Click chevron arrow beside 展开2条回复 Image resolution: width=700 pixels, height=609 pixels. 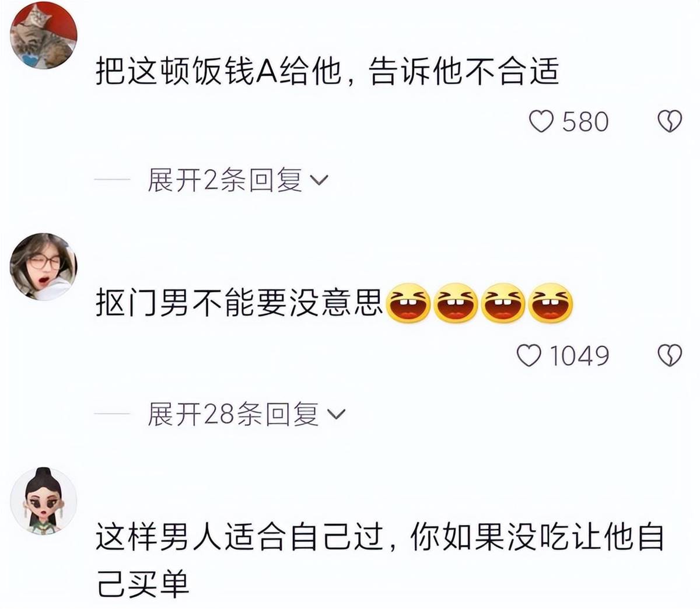pos(318,181)
